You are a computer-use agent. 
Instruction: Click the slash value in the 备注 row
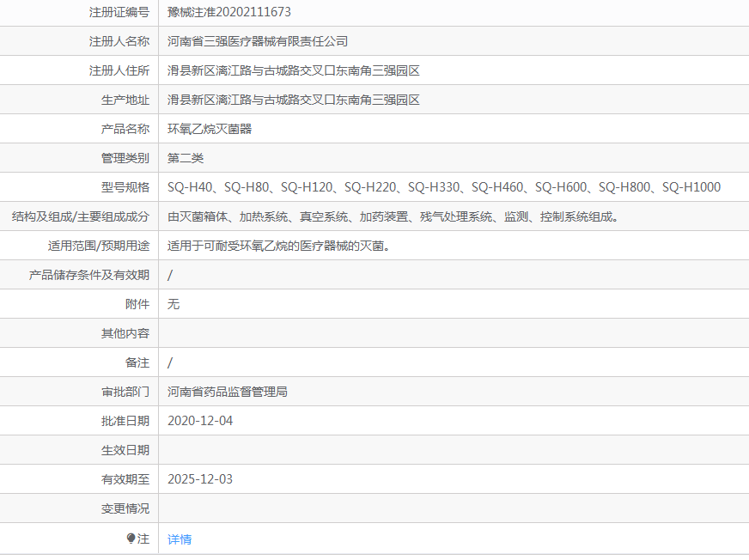[170, 362]
